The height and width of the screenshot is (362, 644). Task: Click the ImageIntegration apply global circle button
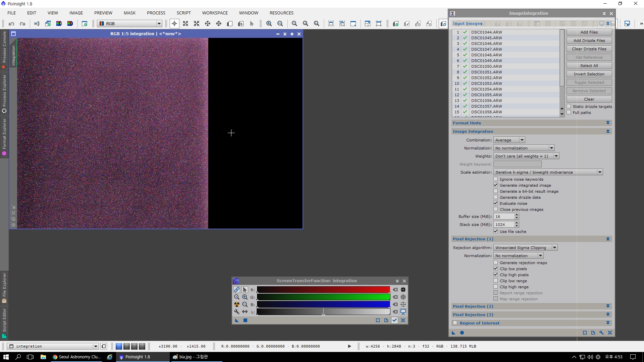pyautogui.click(x=462, y=333)
